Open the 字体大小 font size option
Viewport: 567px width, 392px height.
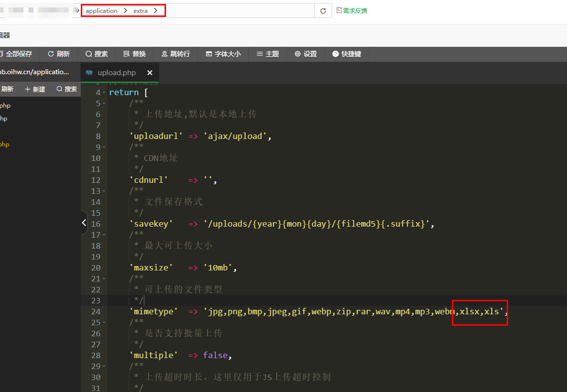pyautogui.click(x=223, y=54)
